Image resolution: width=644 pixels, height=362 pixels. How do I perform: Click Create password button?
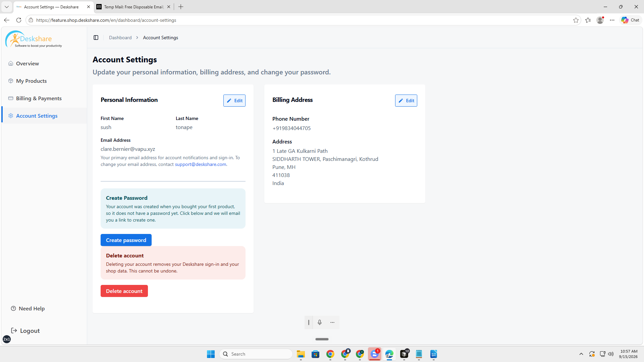[x=126, y=240]
